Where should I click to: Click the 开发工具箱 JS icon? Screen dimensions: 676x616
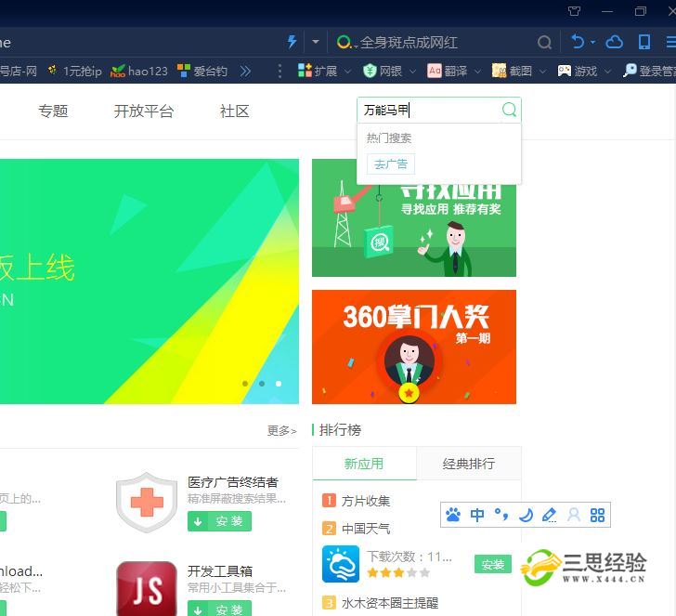(x=147, y=588)
